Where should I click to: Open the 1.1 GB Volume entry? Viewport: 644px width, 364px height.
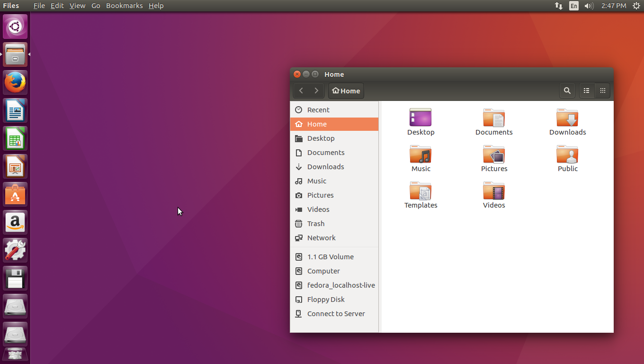[x=334, y=256]
